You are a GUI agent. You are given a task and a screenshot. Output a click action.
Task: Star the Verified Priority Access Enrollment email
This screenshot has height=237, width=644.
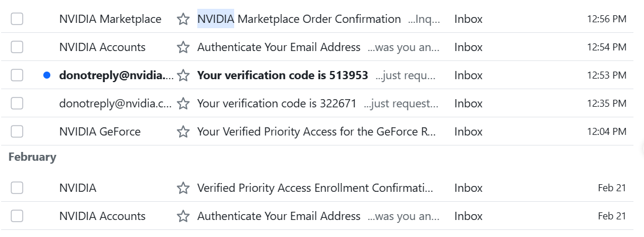click(183, 188)
